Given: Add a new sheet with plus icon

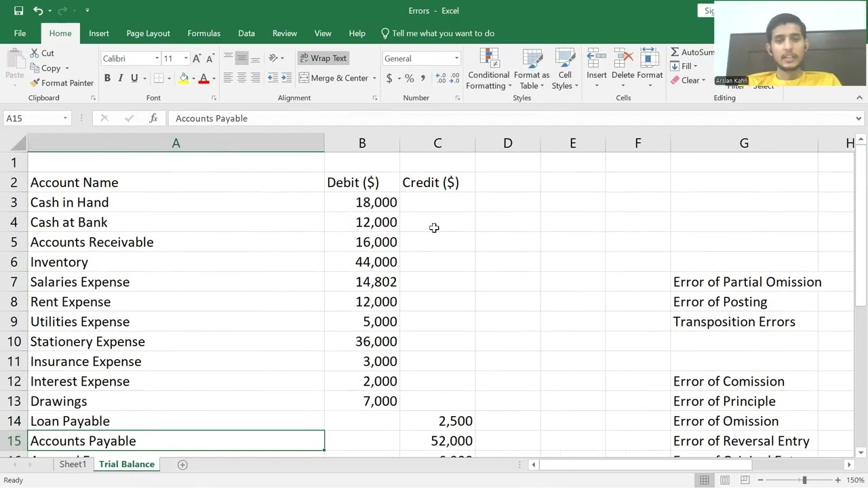Looking at the screenshot, I should pos(182,464).
